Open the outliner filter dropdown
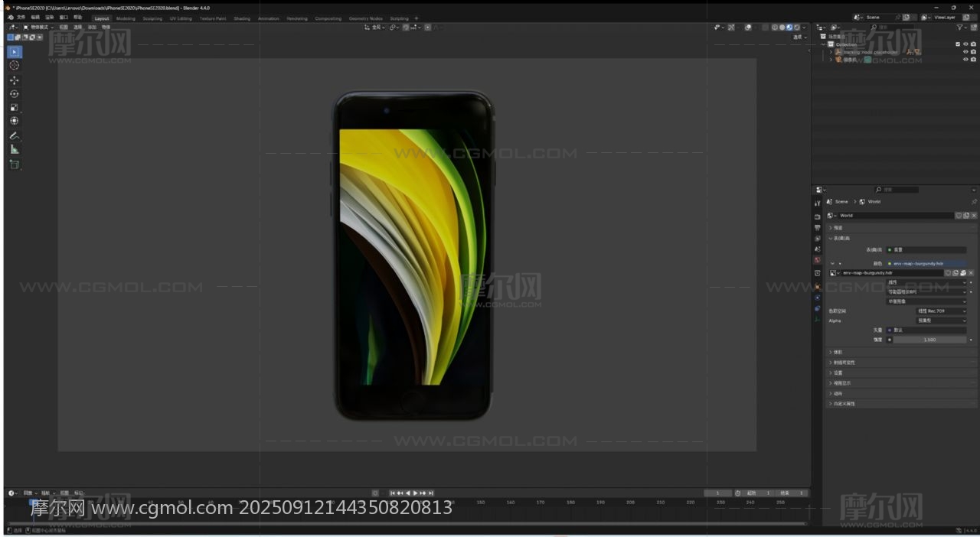 961,28
